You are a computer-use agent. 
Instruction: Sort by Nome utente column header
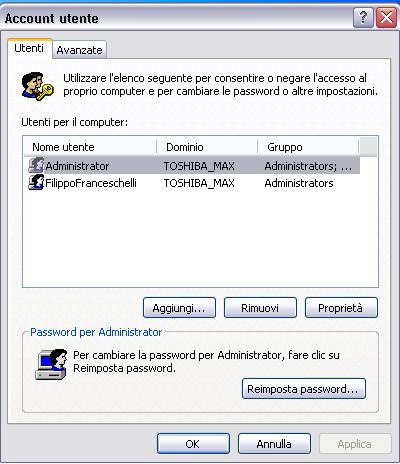point(90,147)
